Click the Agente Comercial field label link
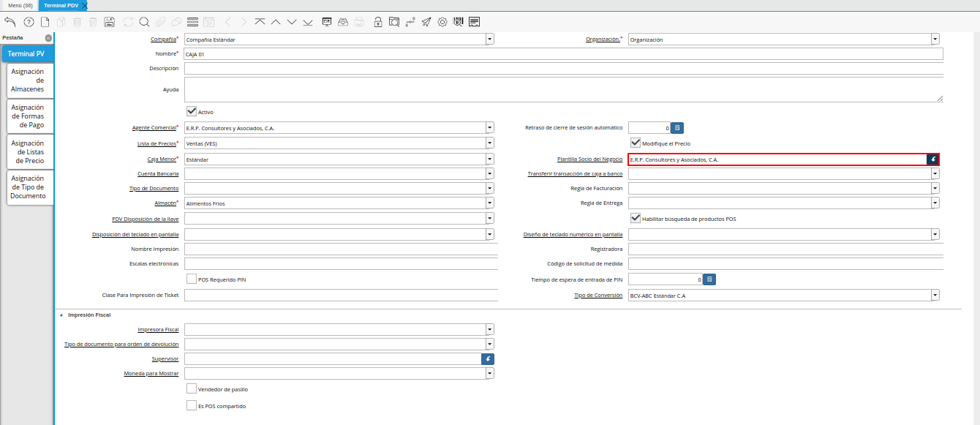The width and height of the screenshot is (980, 425). [154, 127]
